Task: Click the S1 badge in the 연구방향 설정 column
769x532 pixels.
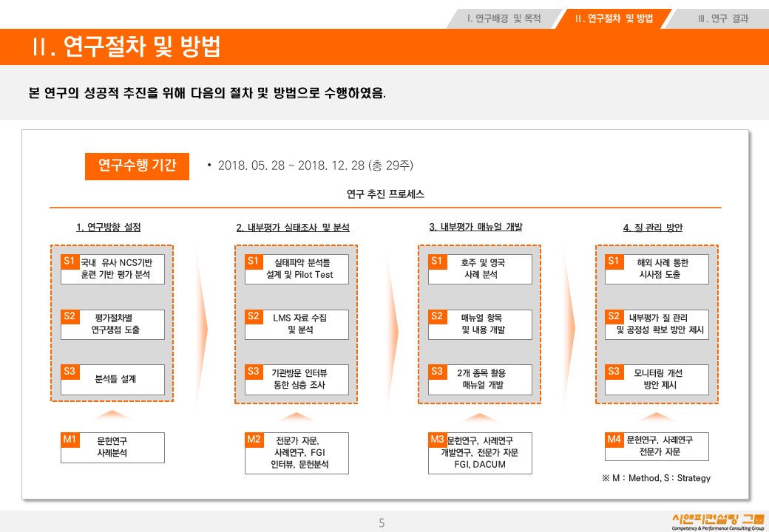Action: click(x=70, y=261)
